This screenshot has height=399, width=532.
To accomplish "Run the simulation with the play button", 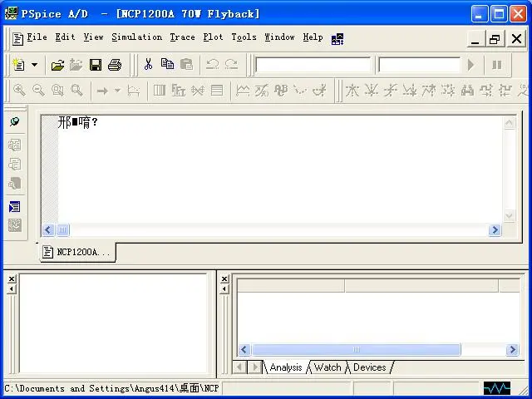I will (x=471, y=65).
